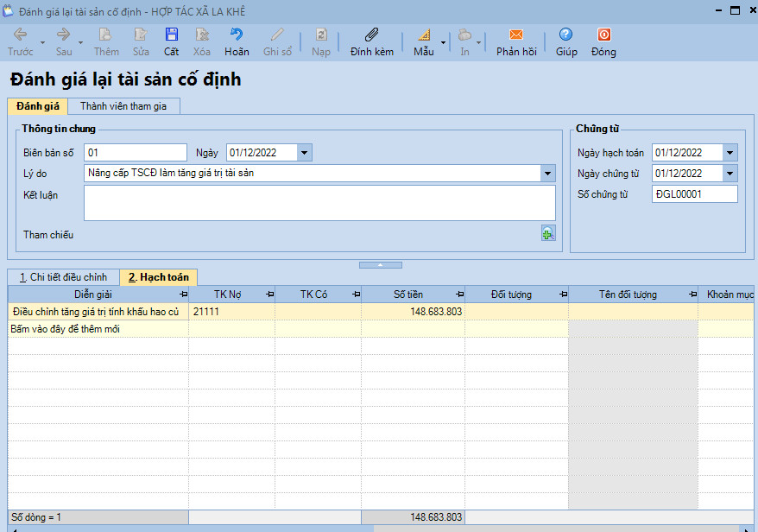Open the Đính kèm attachment tool

coord(371,35)
